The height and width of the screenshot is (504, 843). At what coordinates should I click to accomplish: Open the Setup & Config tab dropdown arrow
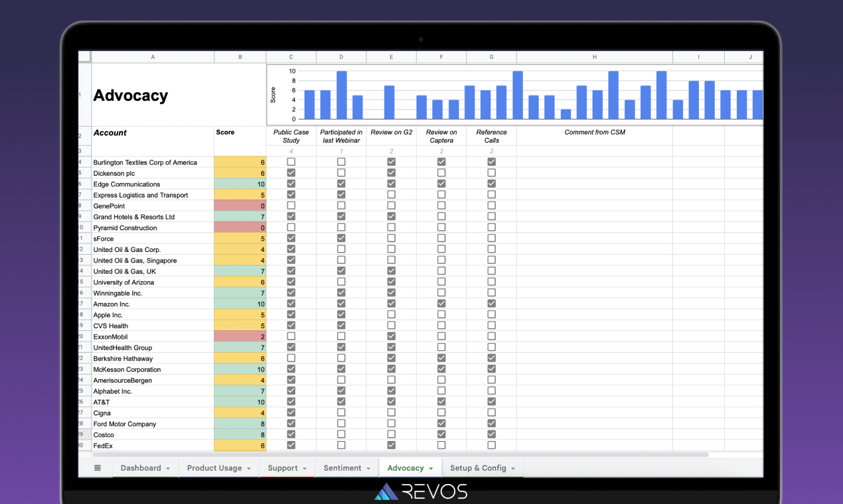(x=513, y=468)
